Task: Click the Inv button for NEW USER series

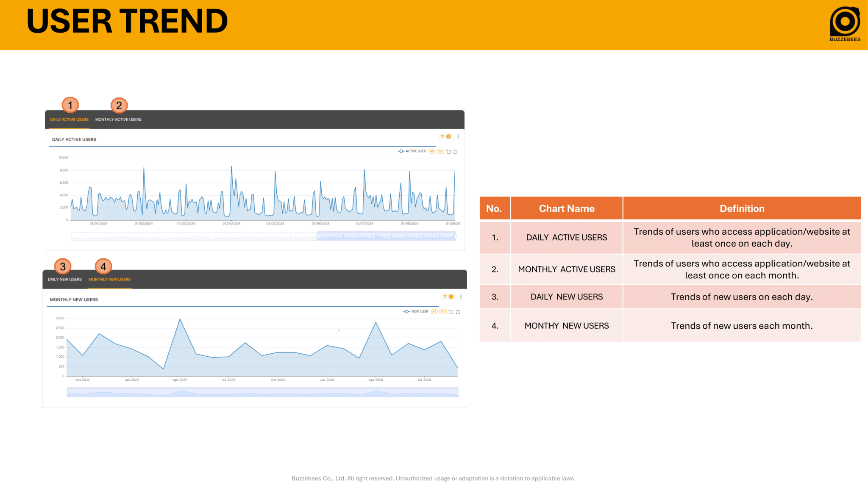Action: coord(443,312)
